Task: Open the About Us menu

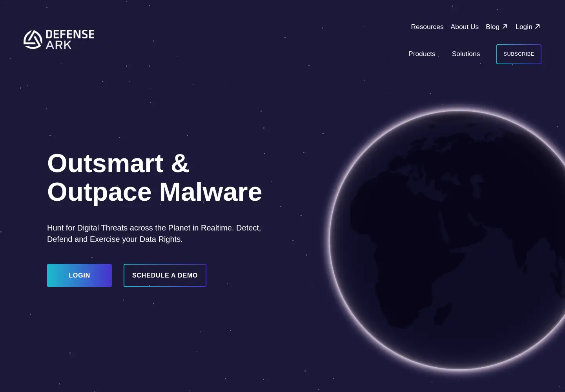Action: 465,27
